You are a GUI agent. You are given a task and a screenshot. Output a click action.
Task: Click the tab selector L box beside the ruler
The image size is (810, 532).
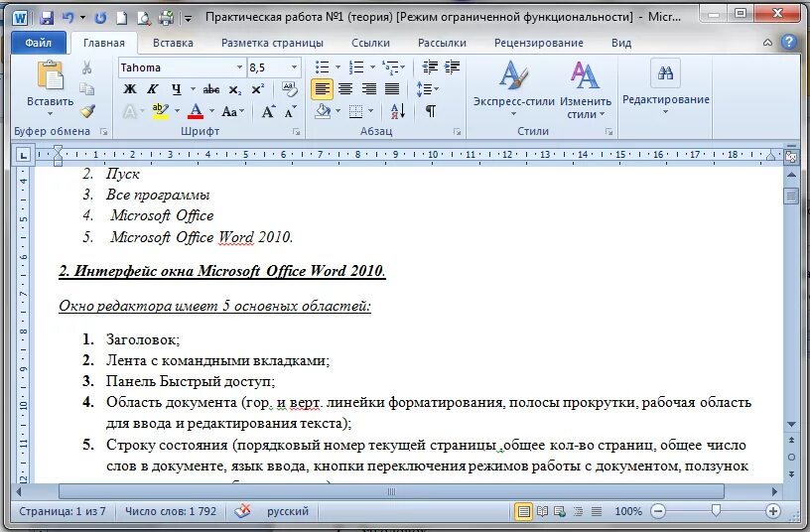click(23, 155)
